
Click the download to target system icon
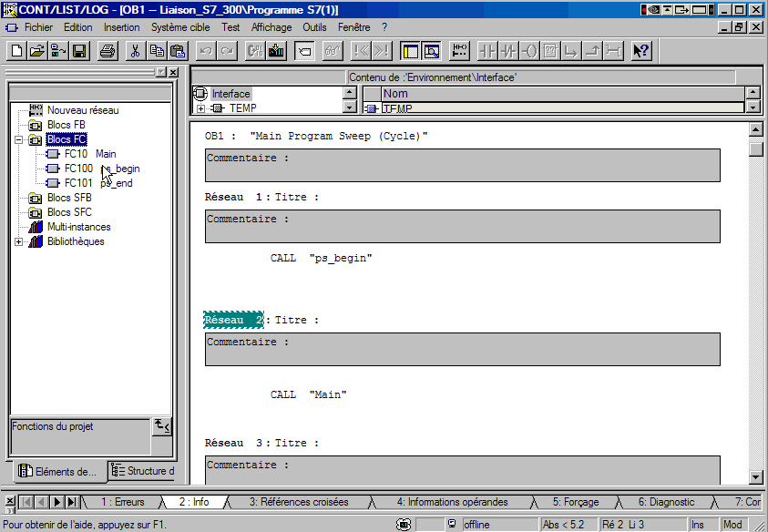point(276,51)
